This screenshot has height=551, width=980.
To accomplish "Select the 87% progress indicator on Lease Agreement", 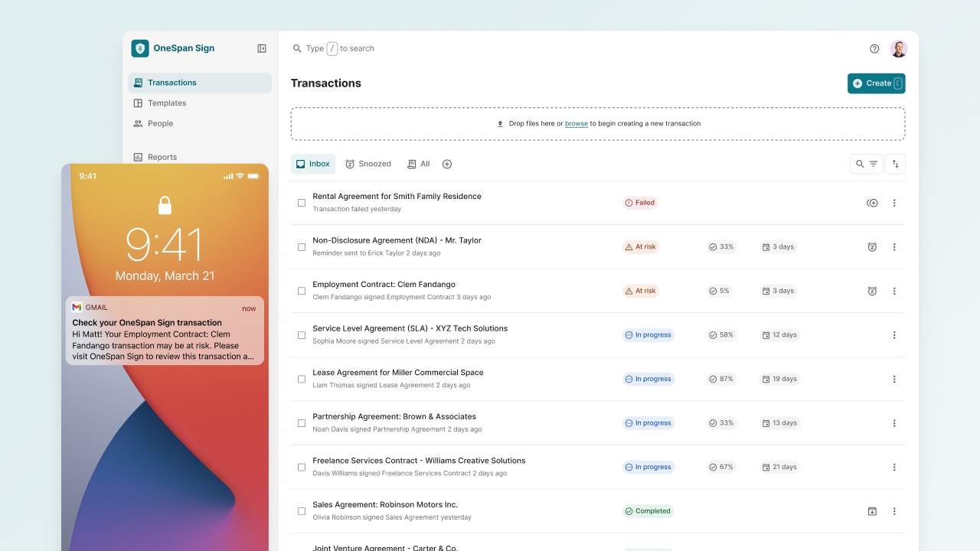I will 720,379.
